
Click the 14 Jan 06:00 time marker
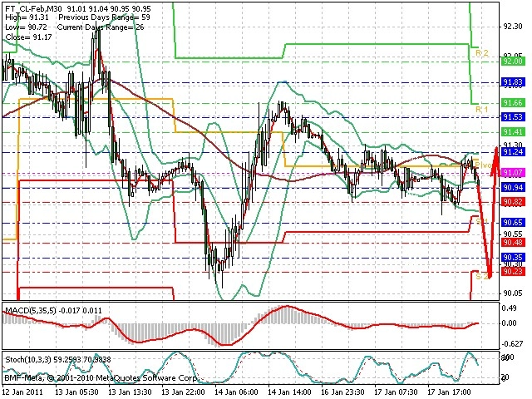236,392
